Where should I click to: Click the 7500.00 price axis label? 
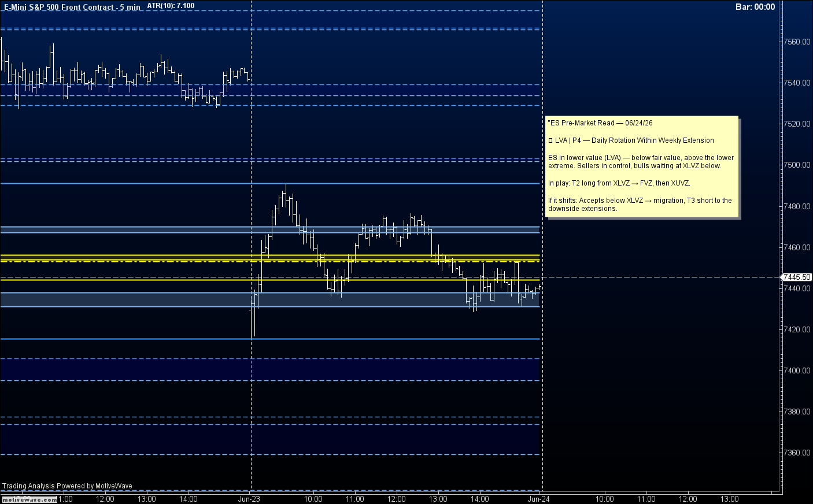tap(797, 165)
